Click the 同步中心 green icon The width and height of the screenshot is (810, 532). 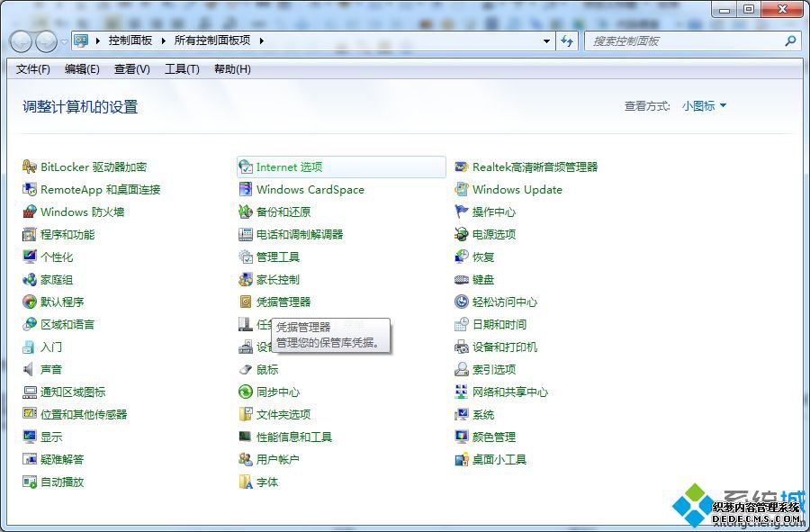246,392
